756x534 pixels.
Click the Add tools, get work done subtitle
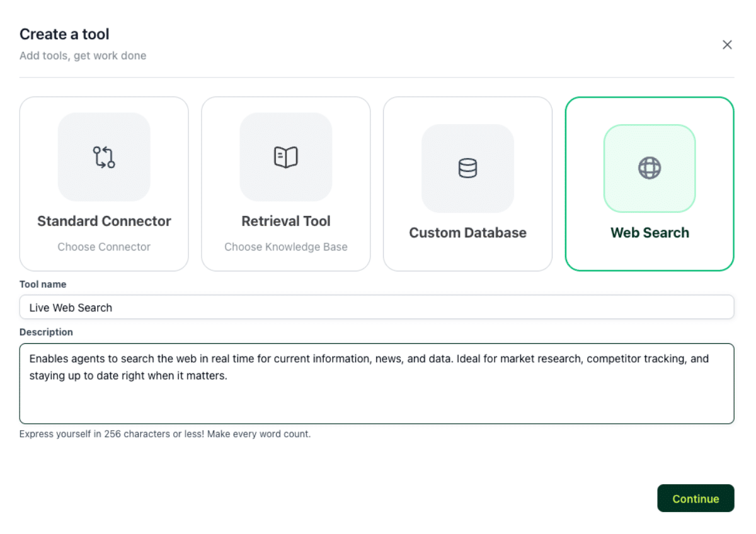83,55
